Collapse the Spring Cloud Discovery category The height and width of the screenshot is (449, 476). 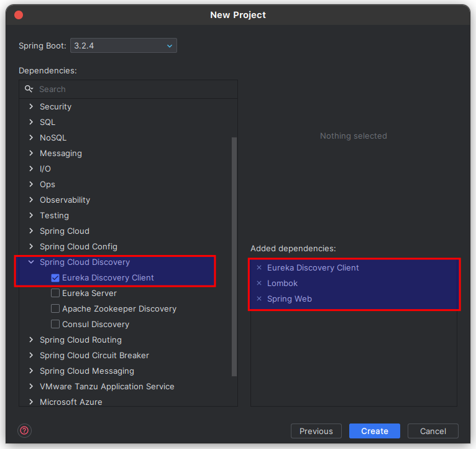pos(31,262)
